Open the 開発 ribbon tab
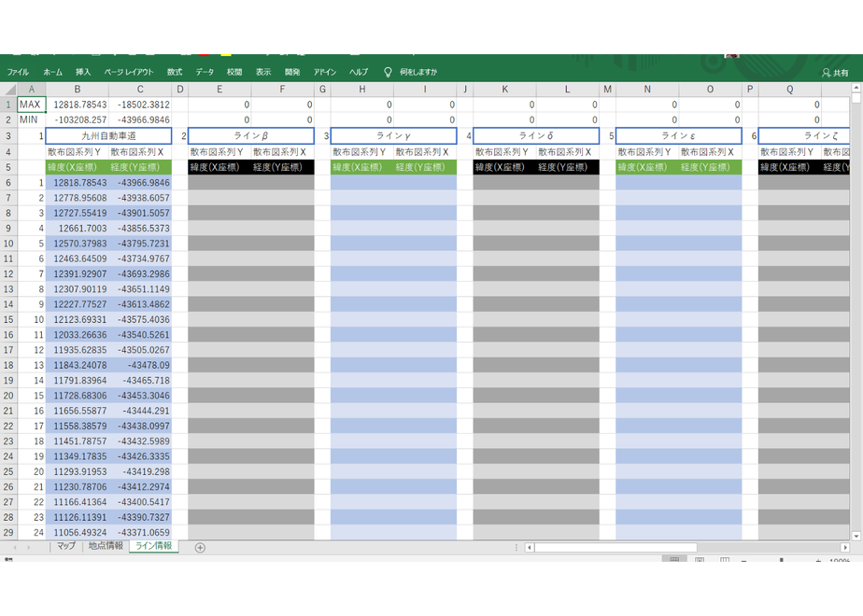Screen dimensions: 863x616 pos(292,72)
